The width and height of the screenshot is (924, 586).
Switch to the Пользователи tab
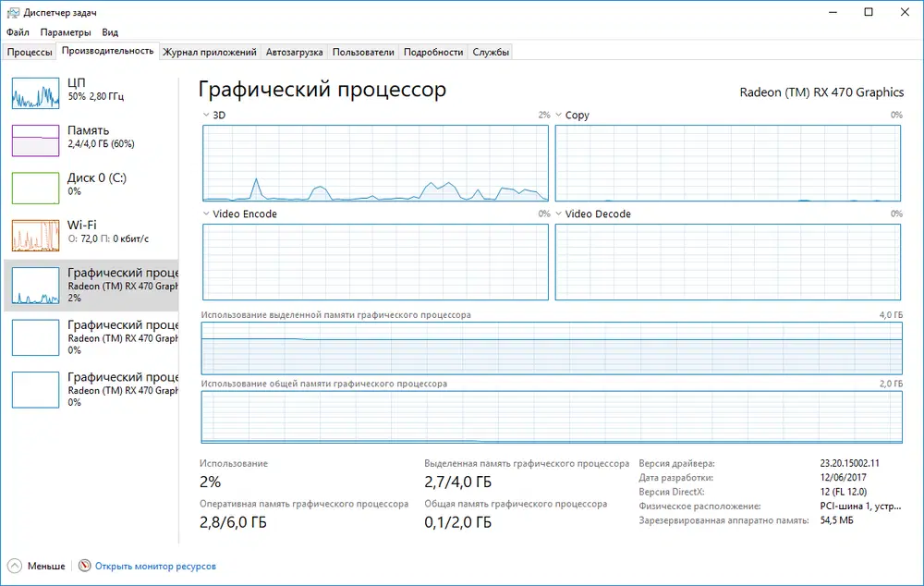pos(363,52)
